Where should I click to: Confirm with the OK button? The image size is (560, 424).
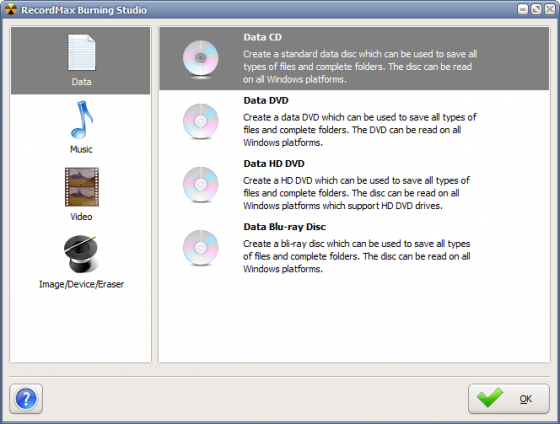tap(509, 399)
